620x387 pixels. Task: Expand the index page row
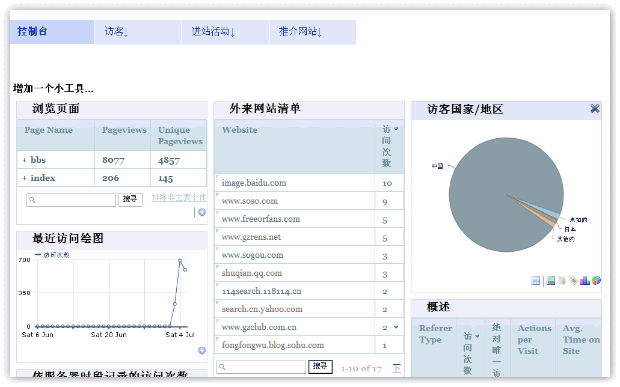(x=25, y=178)
